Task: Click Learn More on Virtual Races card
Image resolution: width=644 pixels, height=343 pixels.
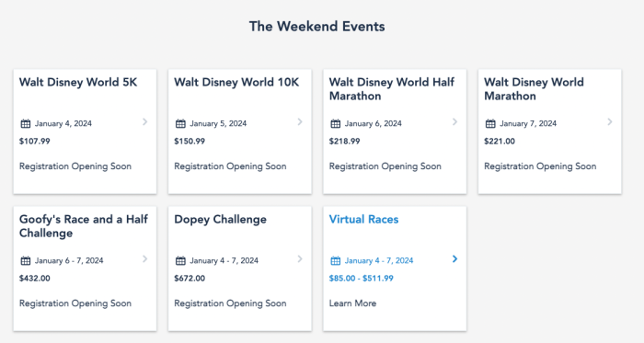Action: 352,303
